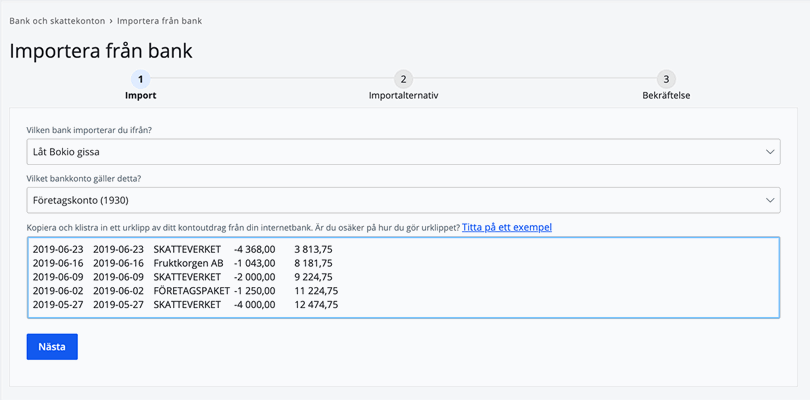Click the 'Vilken bank importerar du ifrån?' label
This screenshot has height=400, width=810.
(x=96, y=130)
